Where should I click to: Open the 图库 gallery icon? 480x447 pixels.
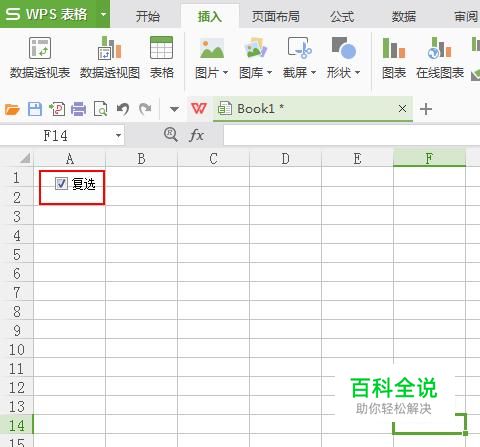point(255,49)
